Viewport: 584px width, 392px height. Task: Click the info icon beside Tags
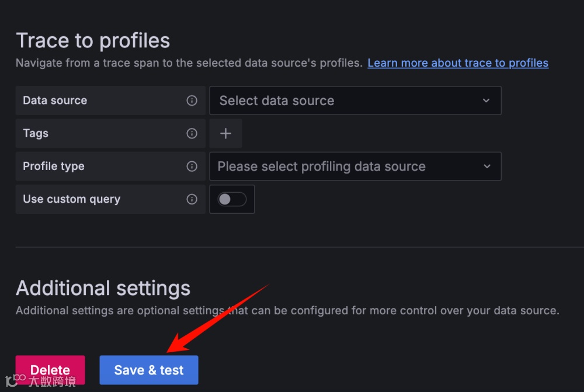pyautogui.click(x=192, y=134)
